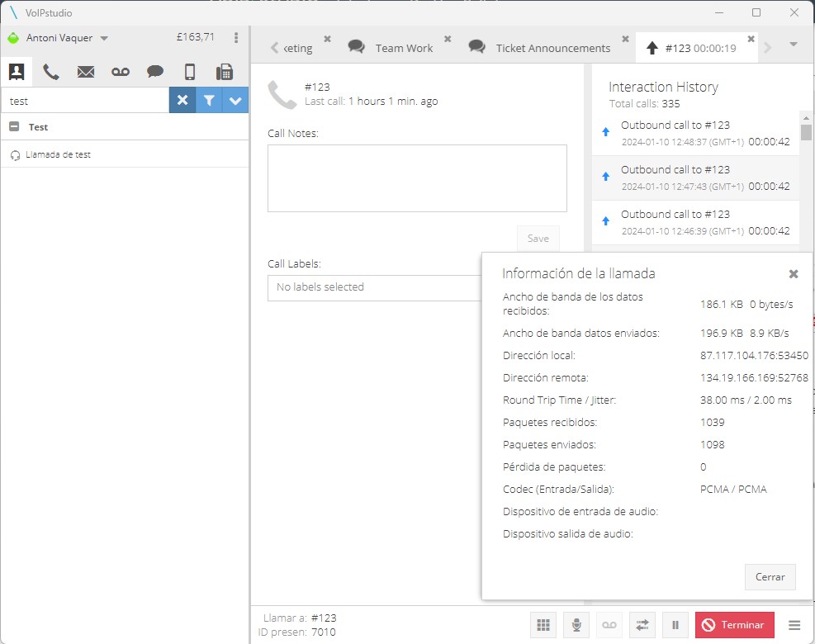Toggle the contacts filter funnel button
This screenshot has width=815, height=644.
[209, 101]
